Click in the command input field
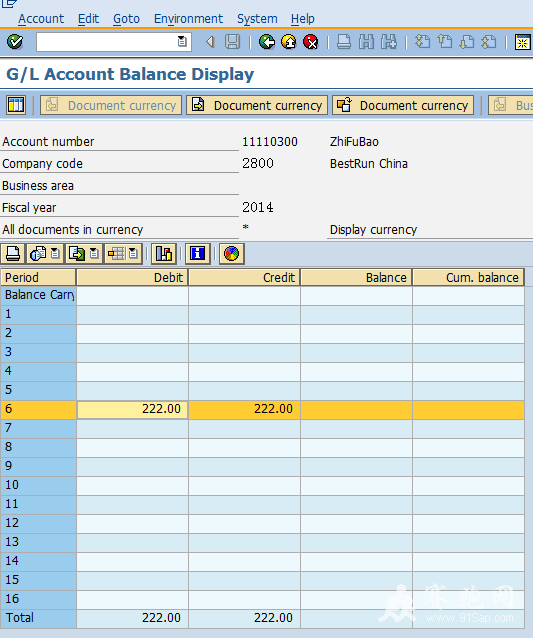The height and width of the screenshot is (638, 533). coord(107,42)
